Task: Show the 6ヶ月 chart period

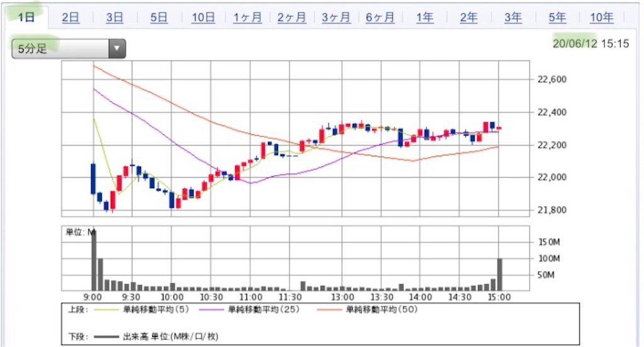Action: (380, 17)
